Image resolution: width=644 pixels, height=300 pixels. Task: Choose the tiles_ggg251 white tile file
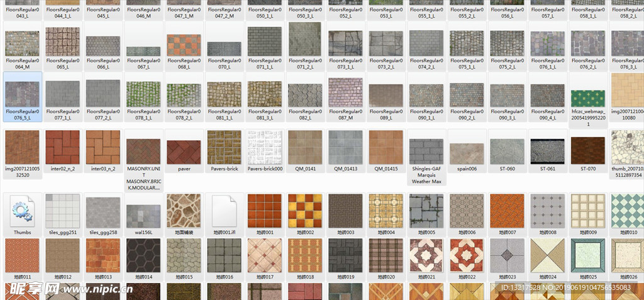(x=63, y=211)
